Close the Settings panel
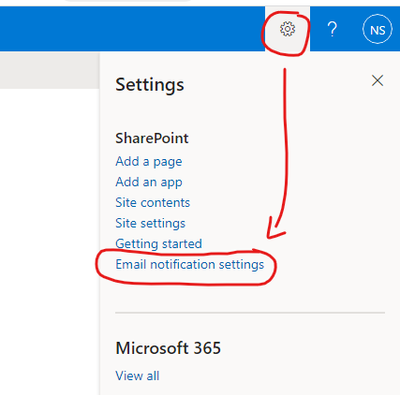The width and height of the screenshot is (400, 395). [x=377, y=80]
